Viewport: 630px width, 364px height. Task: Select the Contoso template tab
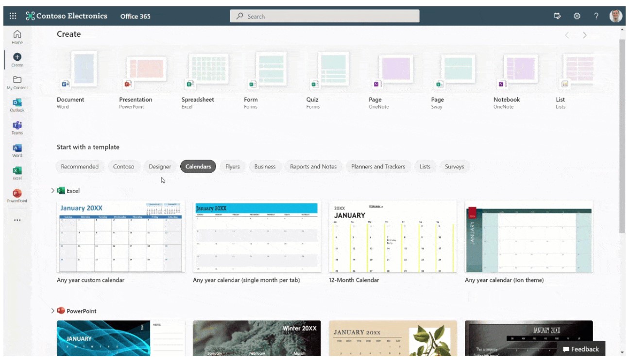pyautogui.click(x=124, y=166)
